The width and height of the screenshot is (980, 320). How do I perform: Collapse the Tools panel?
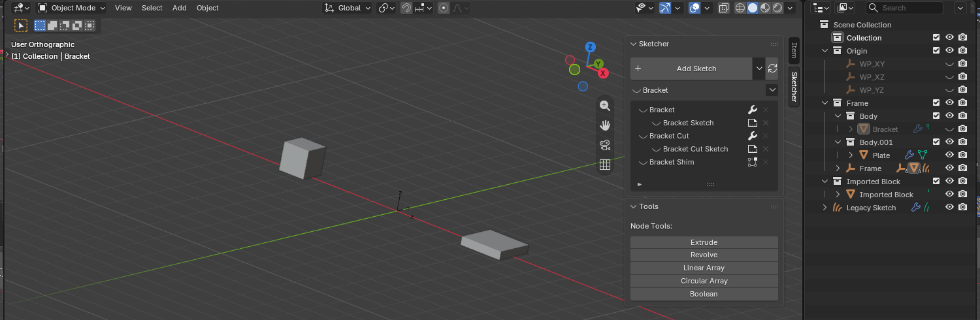(633, 206)
